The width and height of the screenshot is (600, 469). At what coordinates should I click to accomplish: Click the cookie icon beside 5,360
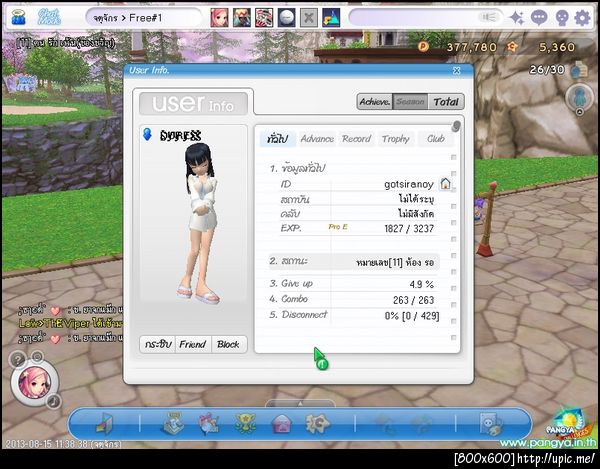coord(512,47)
